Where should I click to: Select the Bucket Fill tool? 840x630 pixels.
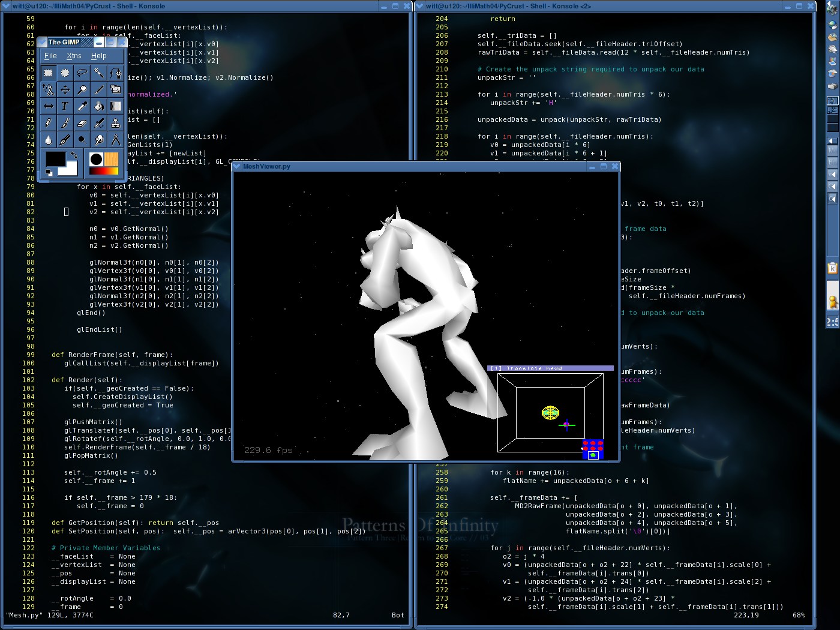click(99, 106)
